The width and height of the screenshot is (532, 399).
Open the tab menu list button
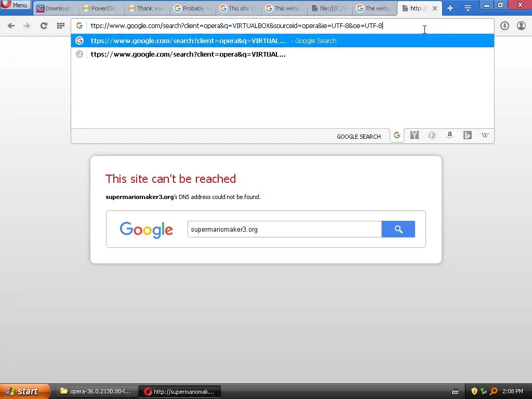click(468, 8)
